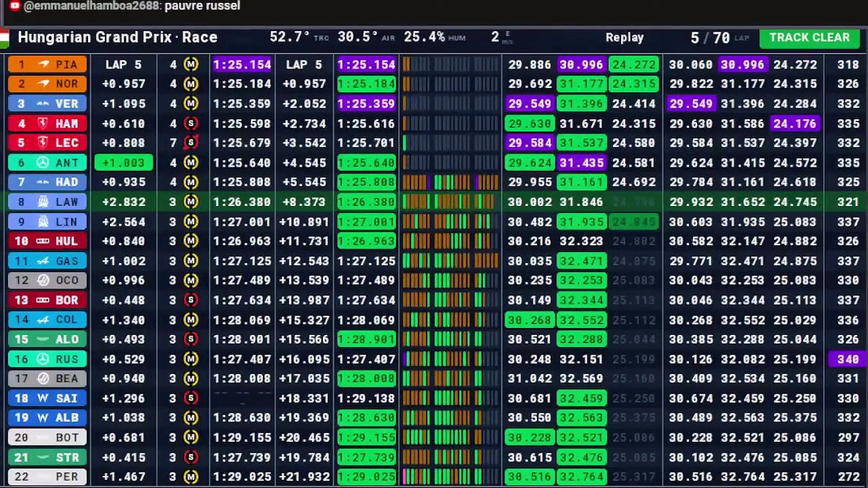The image size is (868, 488).
Task: Click the soft tyre icon in SAI row
Action: coord(191,399)
